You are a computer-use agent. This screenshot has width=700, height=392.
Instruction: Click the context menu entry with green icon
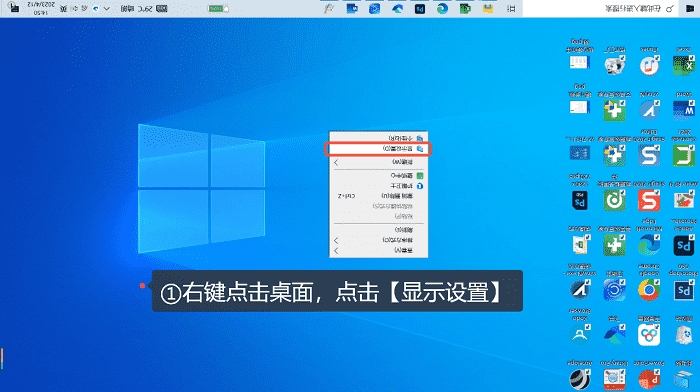pos(379,176)
